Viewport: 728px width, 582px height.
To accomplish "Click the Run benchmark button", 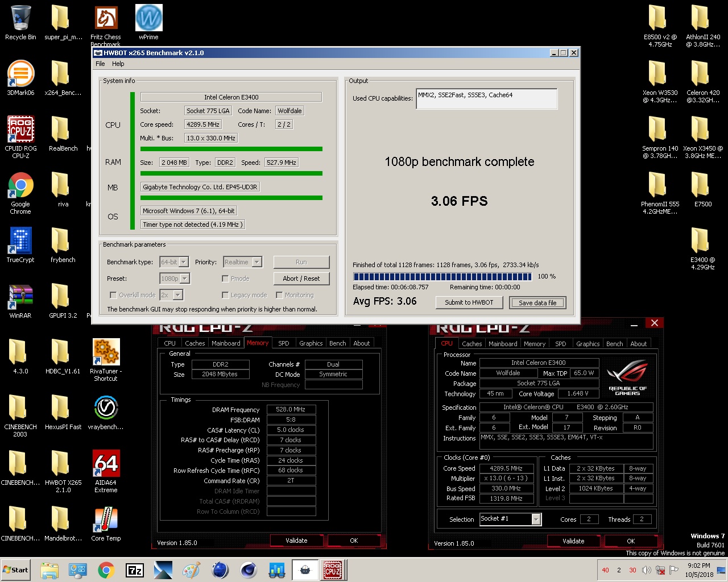I will tap(301, 262).
